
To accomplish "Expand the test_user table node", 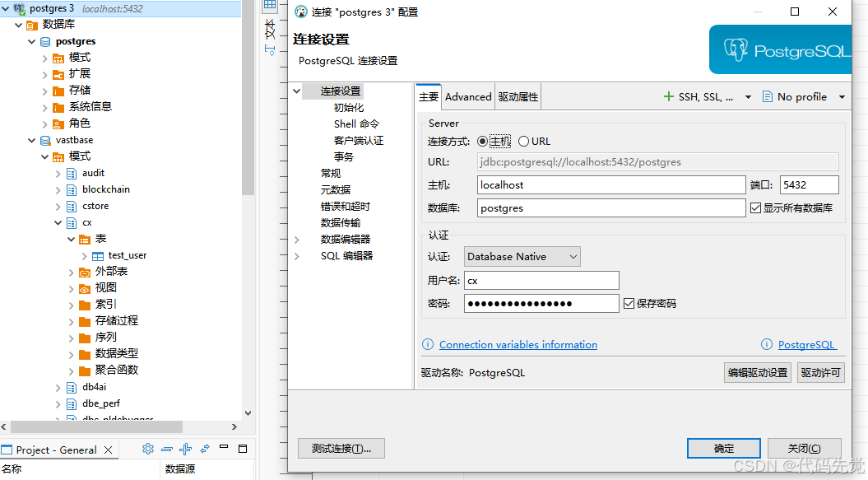I will coord(84,256).
